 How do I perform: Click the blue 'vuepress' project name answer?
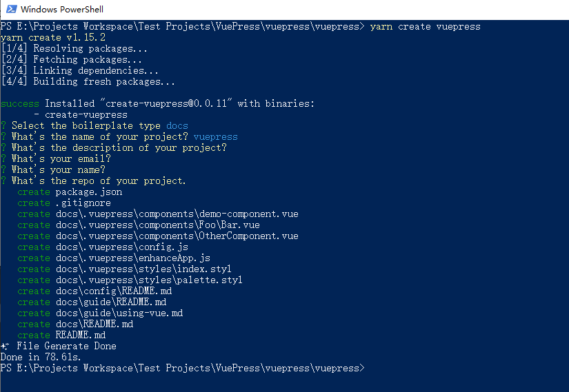tap(216, 137)
